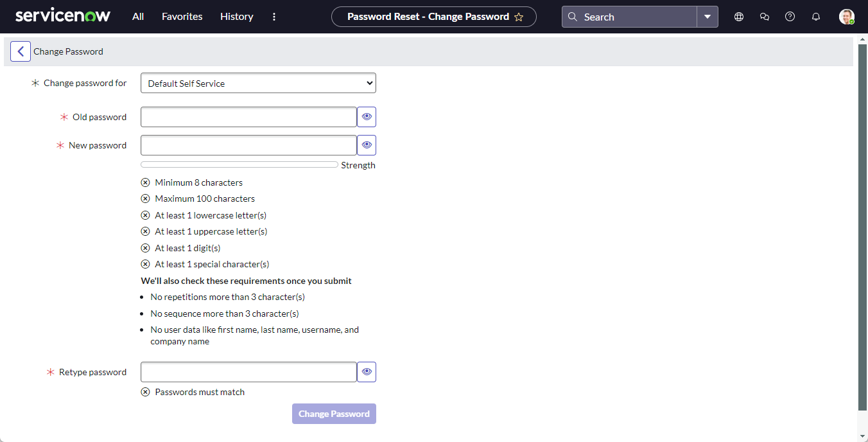Open the More menu with three dots

tap(274, 17)
